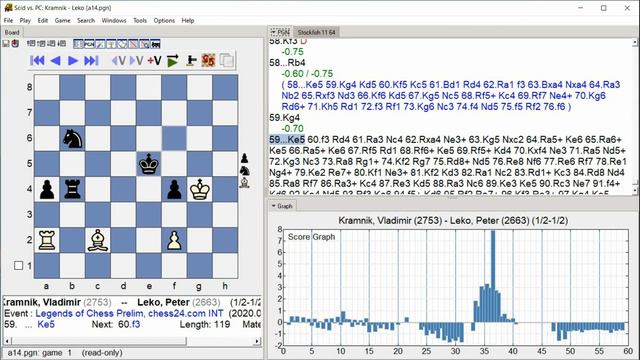Select the white pawn on f2
Viewport: 640px width, 360px height.
174,240
